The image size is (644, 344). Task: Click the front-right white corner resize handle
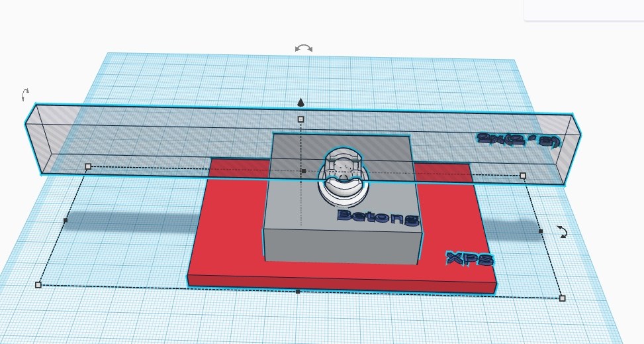point(562,298)
